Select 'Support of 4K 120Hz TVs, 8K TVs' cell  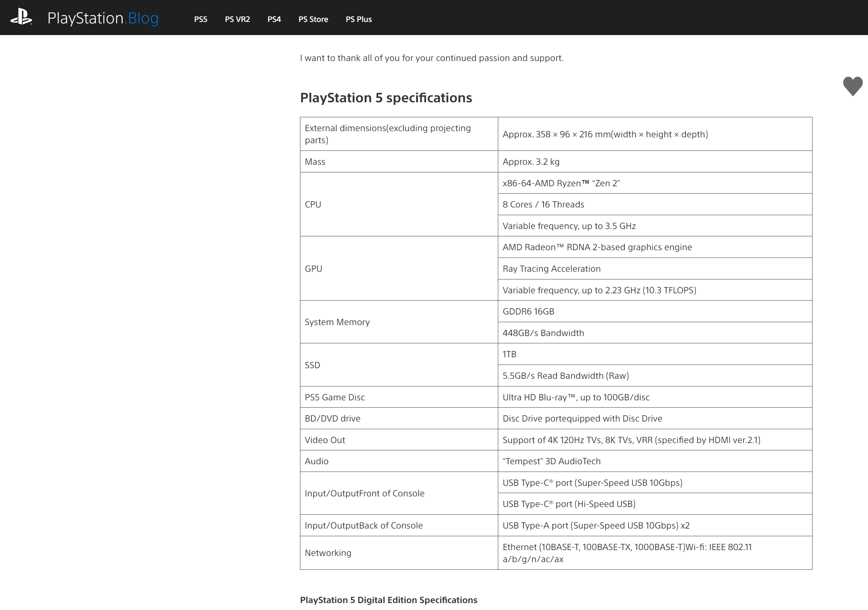tap(655, 440)
